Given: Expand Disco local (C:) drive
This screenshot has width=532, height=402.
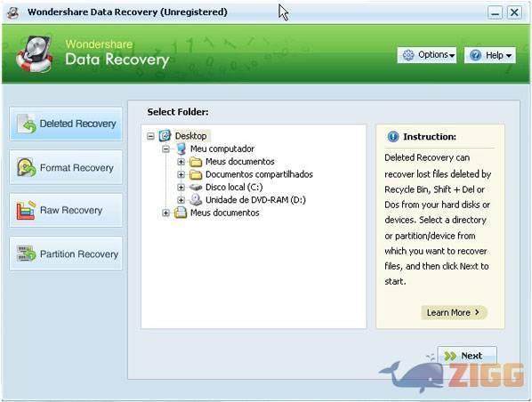Looking at the screenshot, I should pyautogui.click(x=181, y=188).
